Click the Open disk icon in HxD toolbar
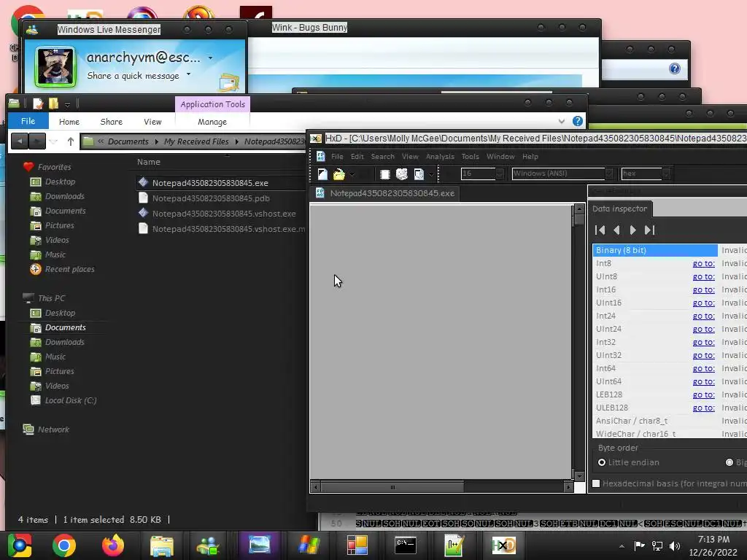This screenshot has height=560, width=747. point(402,174)
